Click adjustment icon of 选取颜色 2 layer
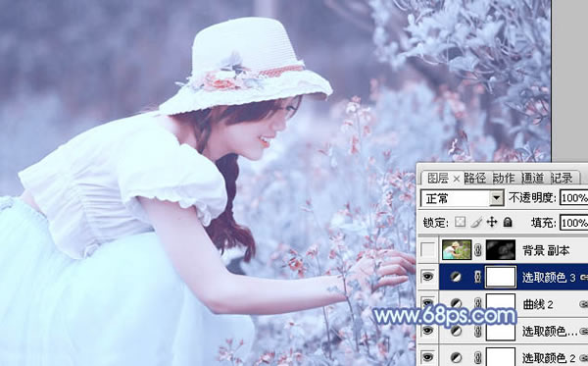Screen dimensions: 588x366 click(x=456, y=357)
